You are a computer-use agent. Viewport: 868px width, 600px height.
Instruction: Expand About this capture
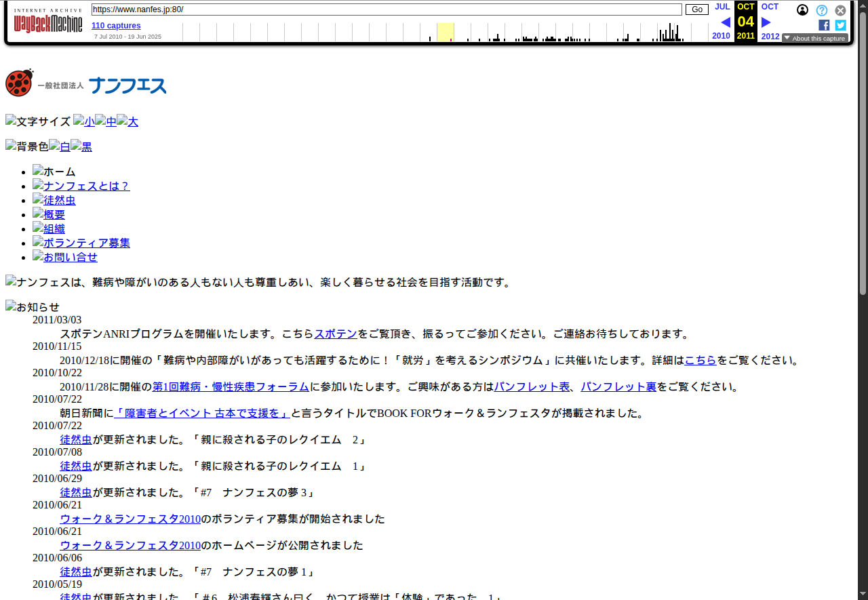tap(814, 39)
